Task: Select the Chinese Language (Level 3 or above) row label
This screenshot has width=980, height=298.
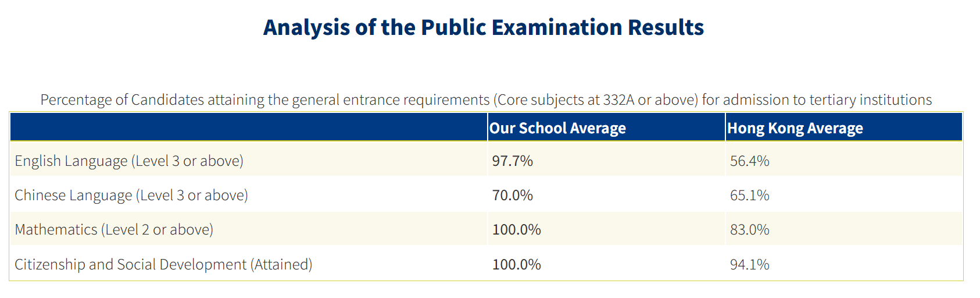Action: (131, 195)
